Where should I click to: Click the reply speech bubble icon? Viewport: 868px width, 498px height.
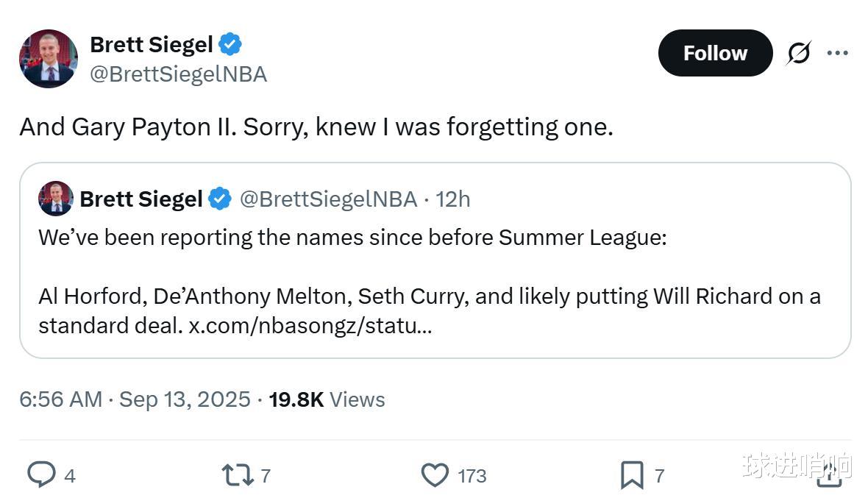[41, 474]
